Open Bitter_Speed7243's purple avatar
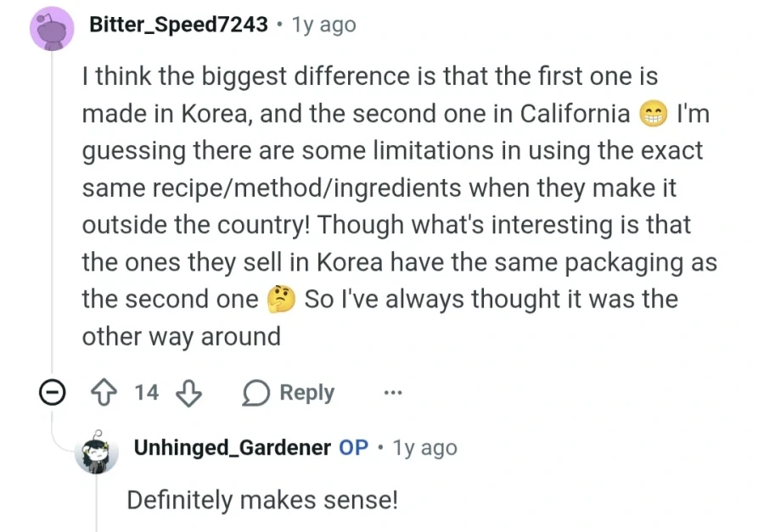764x532 pixels. 52,29
